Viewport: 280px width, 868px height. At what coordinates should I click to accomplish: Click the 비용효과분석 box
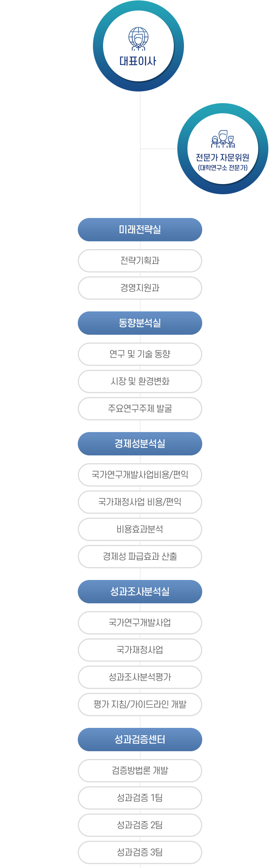click(x=140, y=529)
